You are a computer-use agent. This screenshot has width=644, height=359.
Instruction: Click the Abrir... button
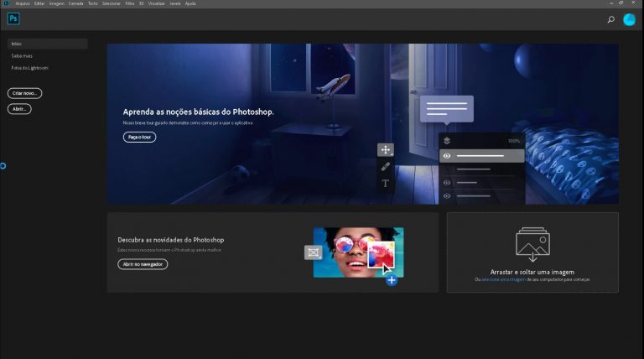pyautogui.click(x=19, y=109)
